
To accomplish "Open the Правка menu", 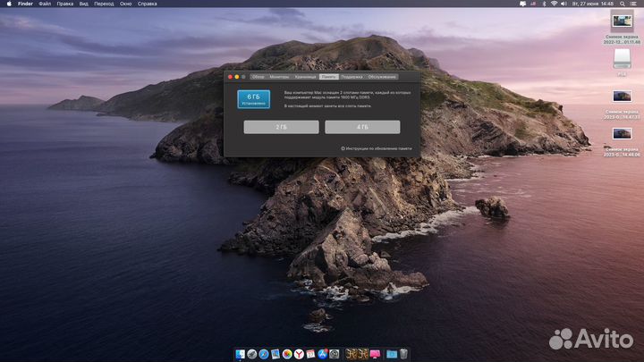I will coord(65,4).
